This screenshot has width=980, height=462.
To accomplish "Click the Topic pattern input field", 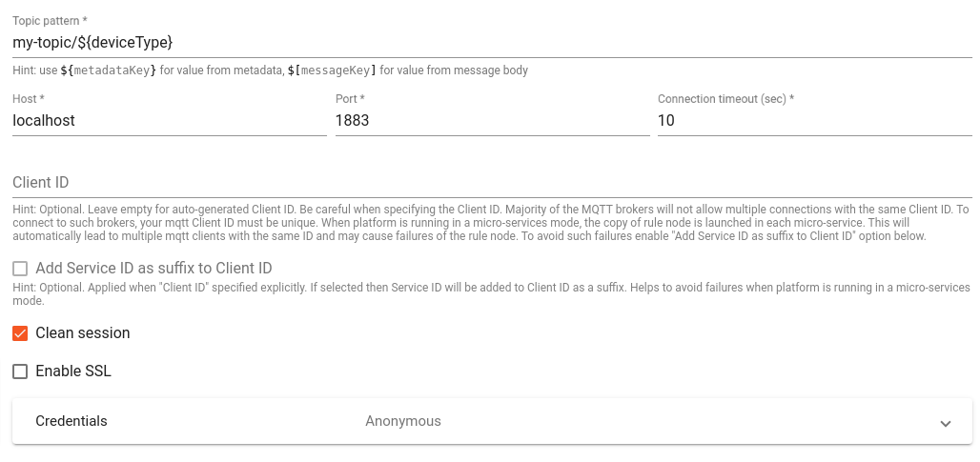I will point(491,43).
